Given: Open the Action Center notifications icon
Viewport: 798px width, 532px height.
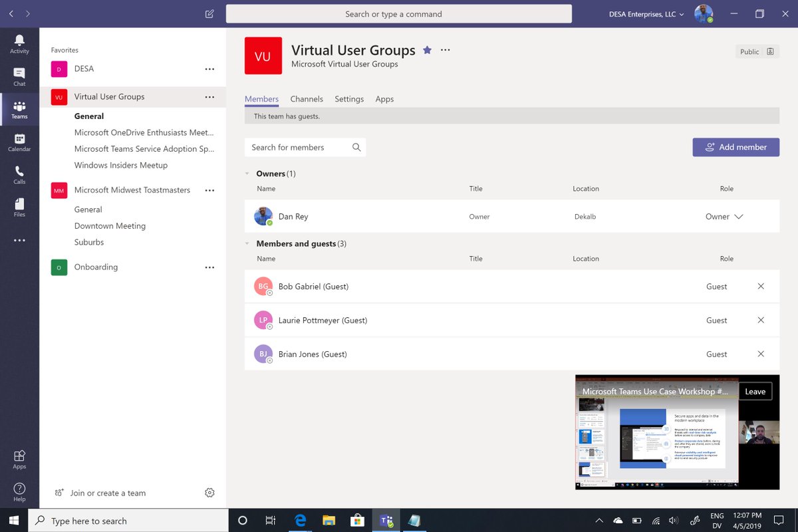Looking at the screenshot, I should tap(778, 521).
